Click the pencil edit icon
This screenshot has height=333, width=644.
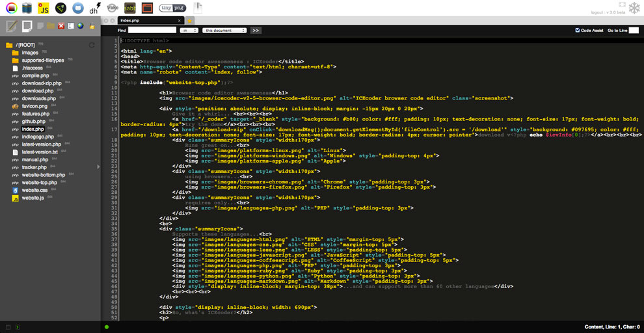11,26
